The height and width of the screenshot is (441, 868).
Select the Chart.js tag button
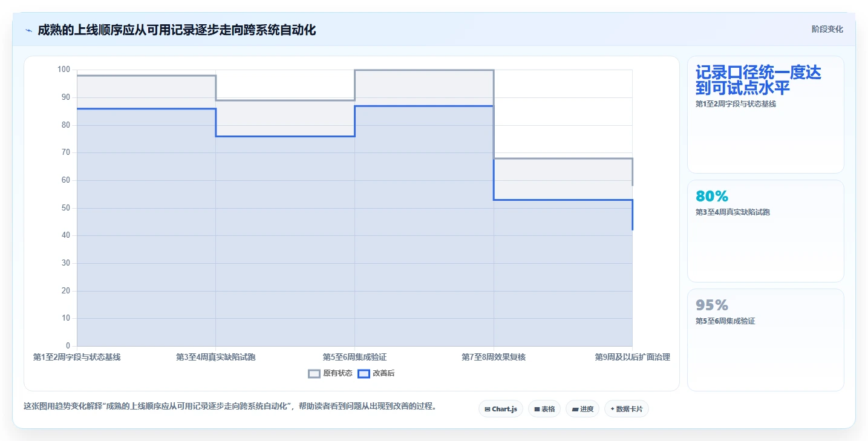(501, 409)
